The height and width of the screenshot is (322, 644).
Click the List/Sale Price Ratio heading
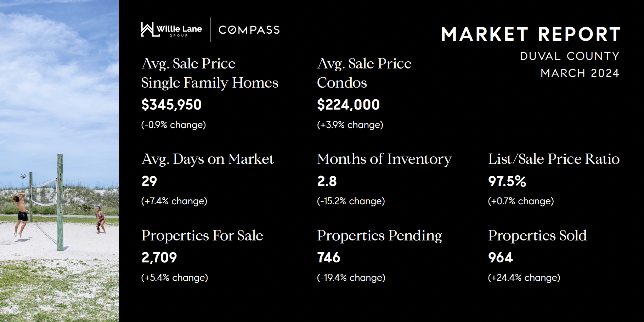point(554,159)
